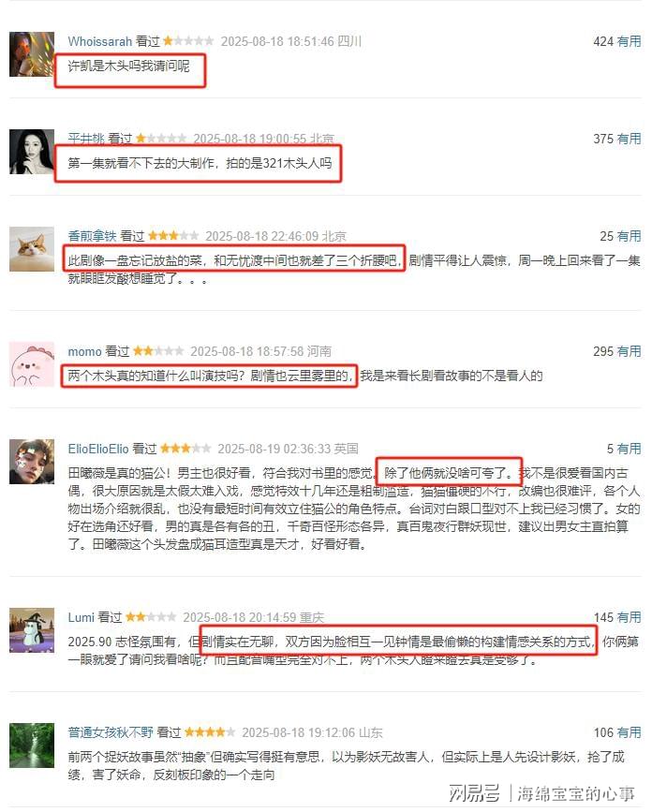This screenshot has height=812, width=652.
Task: Click the ElioElioElio username link
Action: tap(97, 449)
